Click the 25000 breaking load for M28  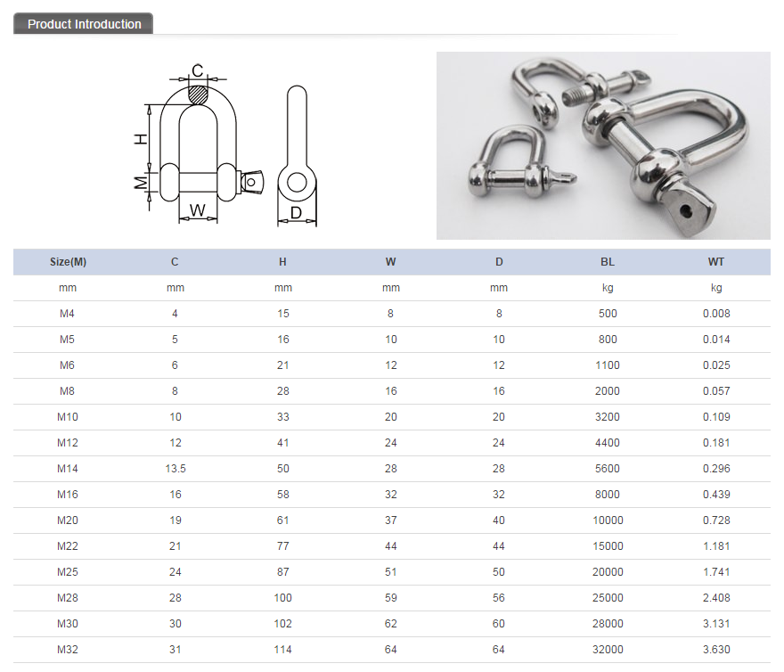point(608,598)
